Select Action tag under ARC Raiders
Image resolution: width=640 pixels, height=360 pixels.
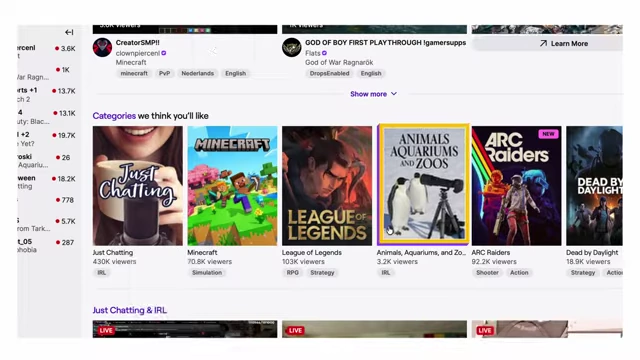click(519, 273)
